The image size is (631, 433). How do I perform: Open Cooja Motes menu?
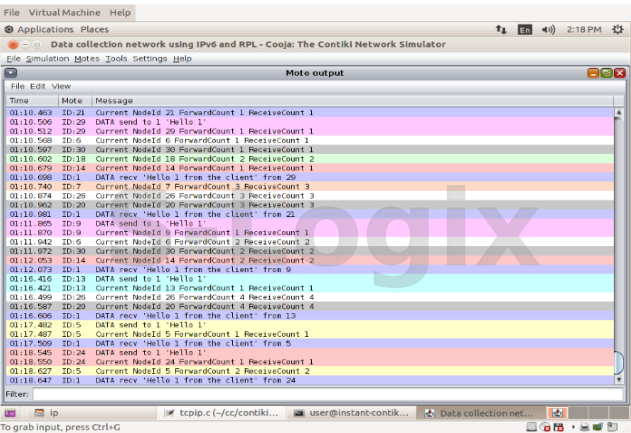tap(87, 59)
